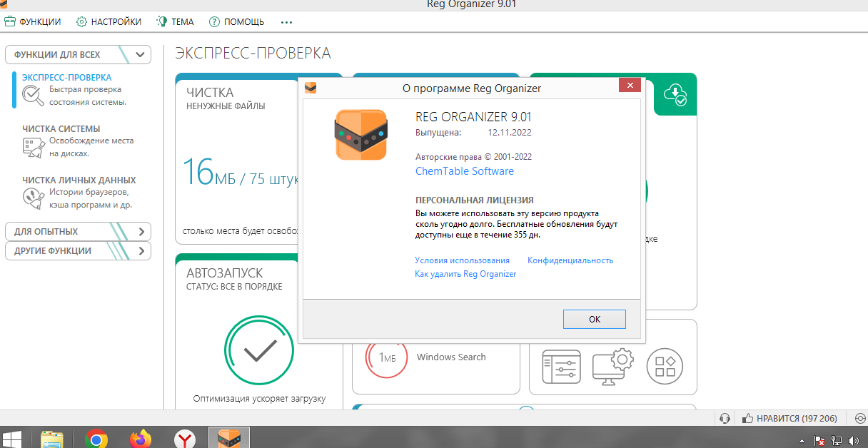The height and width of the screenshot is (448, 868).
Task: Expand the ДЛЯ ОПЫТНЫХ section
Action: [78, 231]
